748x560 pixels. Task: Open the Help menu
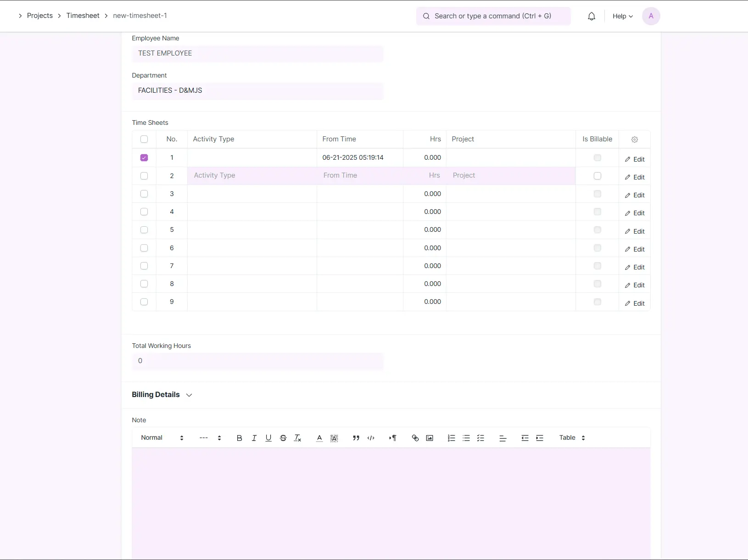point(622,16)
